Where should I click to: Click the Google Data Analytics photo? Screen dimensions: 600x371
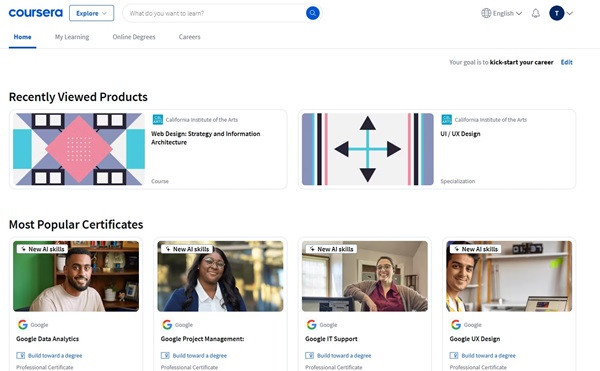[x=76, y=276]
